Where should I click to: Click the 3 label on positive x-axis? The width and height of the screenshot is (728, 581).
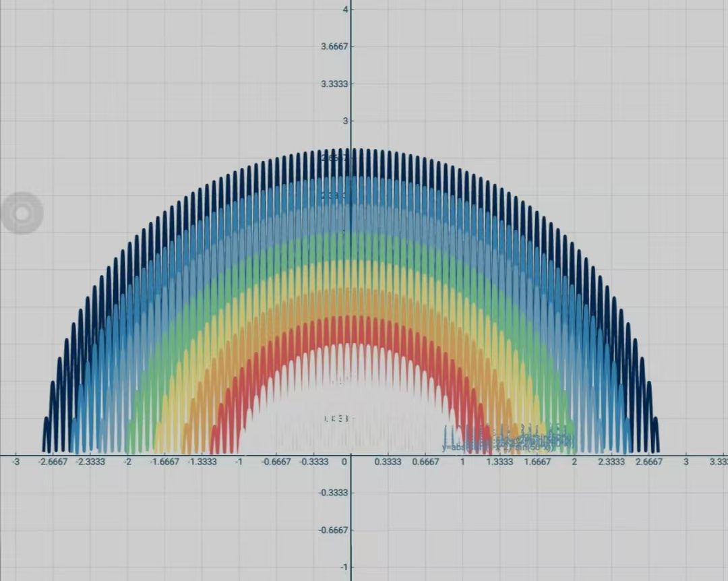click(x=686, y=462)
